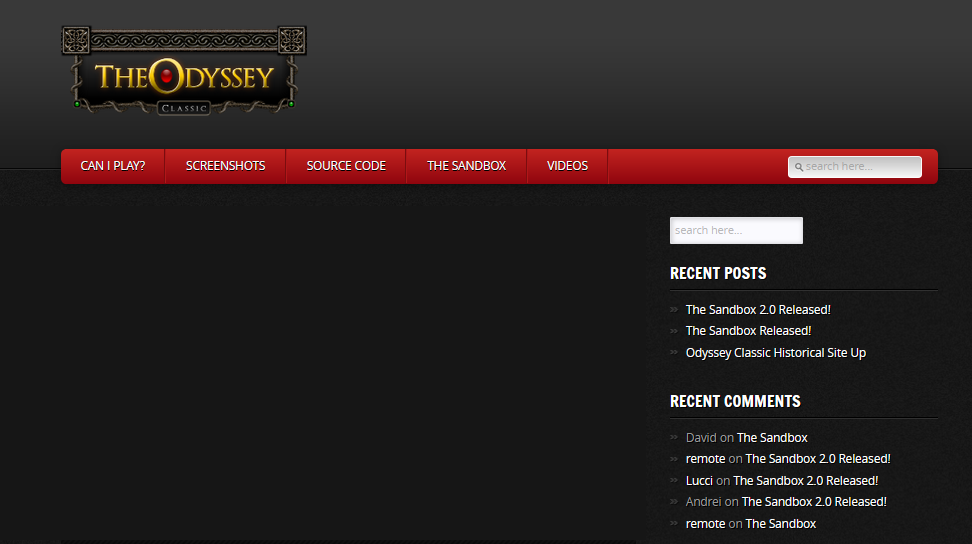Open the Videos page
The height and width of the screenshot is (544, 972).
pos(567,166)
